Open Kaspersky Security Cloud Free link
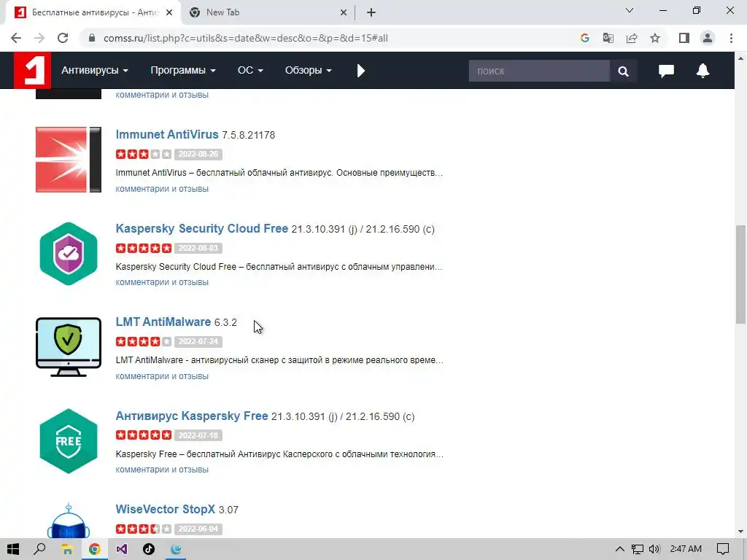Image resolution: width=747 pixels, height=560 pixels. pyautogui.click(x=201, y=228)
